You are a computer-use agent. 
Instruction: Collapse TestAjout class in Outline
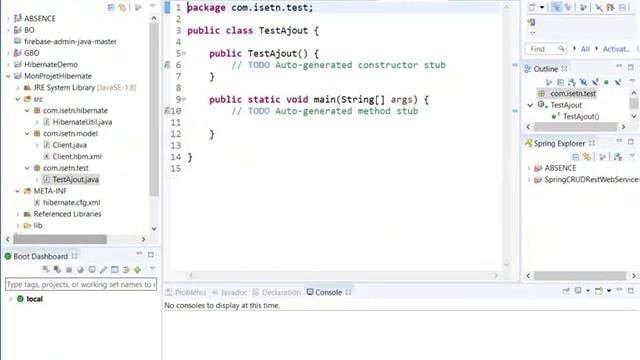[x=530, y=105]
